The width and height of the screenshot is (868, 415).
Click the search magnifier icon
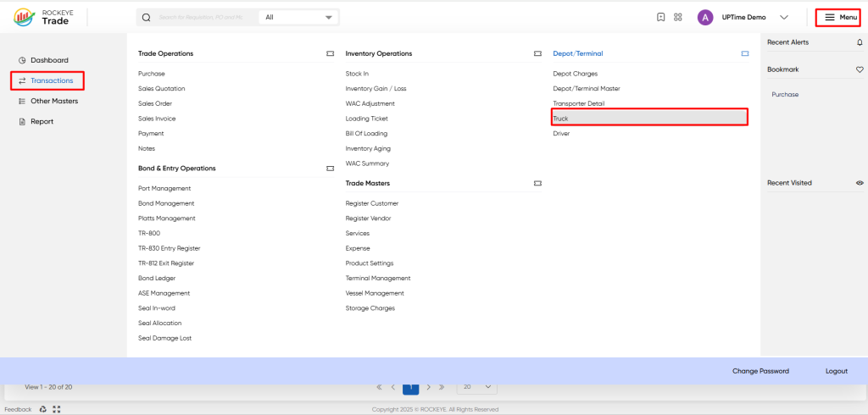coord(146,17)
